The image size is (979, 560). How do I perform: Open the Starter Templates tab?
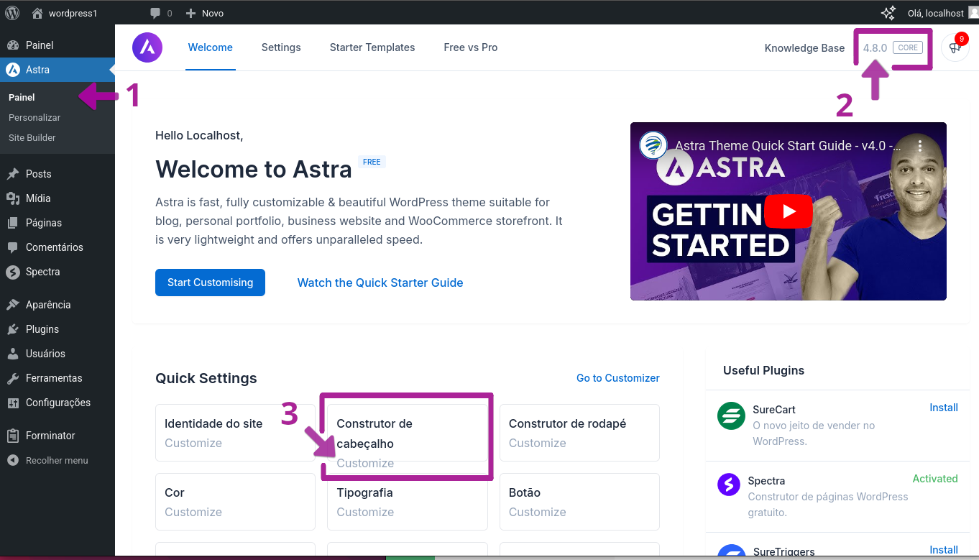[372, 47]
